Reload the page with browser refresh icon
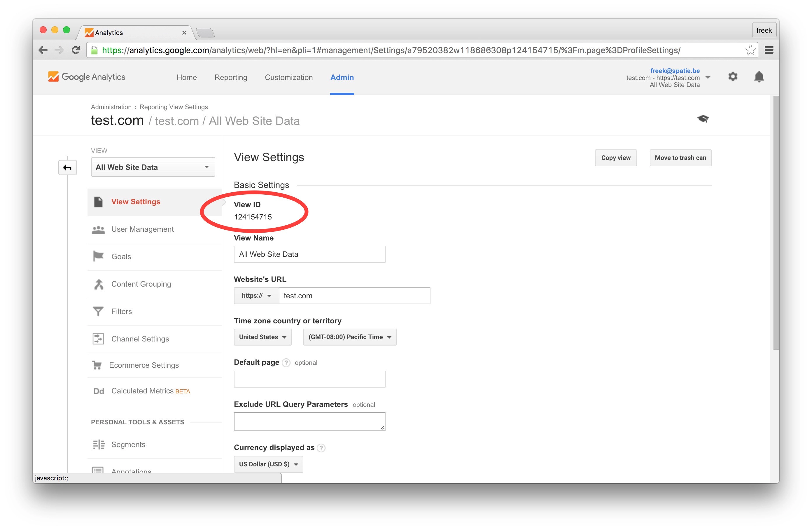812x530 pixels. 76,50
